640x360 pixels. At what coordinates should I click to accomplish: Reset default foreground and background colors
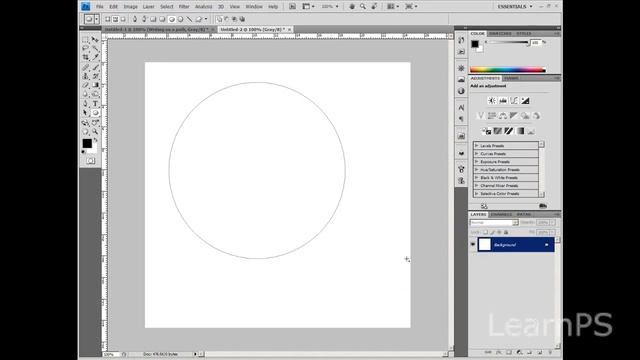point(83,152)
